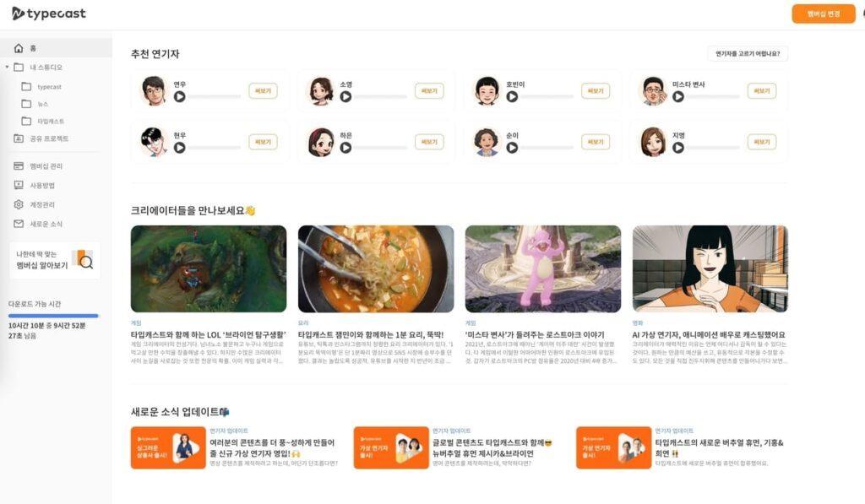Click the 멤버십 변경 orange button

tap(823, 14)
